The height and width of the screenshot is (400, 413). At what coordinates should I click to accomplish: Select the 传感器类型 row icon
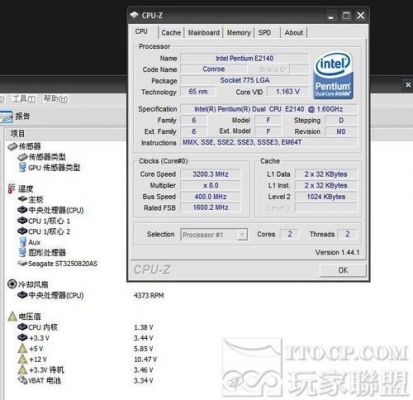pos(22,157)
